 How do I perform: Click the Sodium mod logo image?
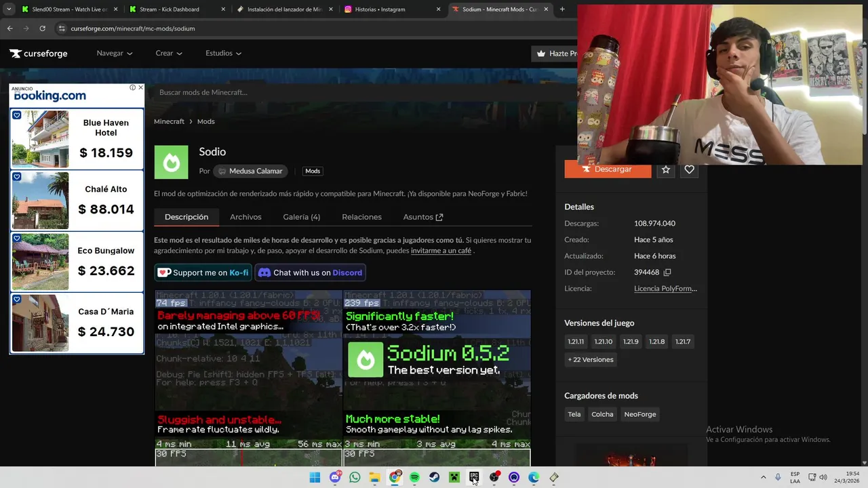171,162
